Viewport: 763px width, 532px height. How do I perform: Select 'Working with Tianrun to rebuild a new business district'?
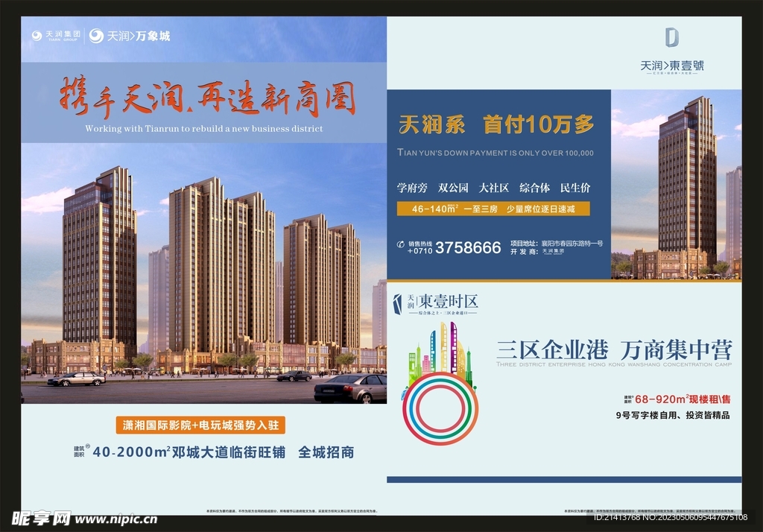204,129
